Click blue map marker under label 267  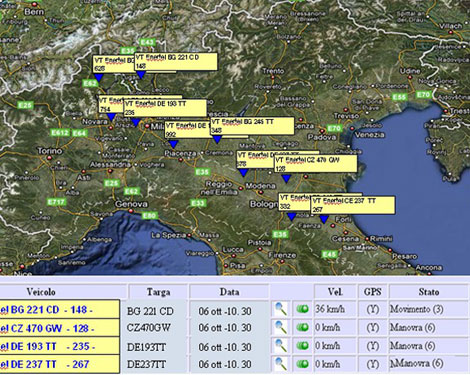(x=324, y=219)
